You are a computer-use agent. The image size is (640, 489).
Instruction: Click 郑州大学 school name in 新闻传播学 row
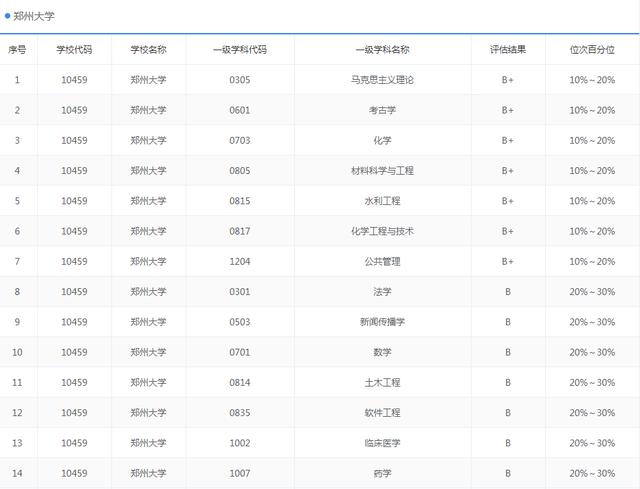[x=149, y=322]
